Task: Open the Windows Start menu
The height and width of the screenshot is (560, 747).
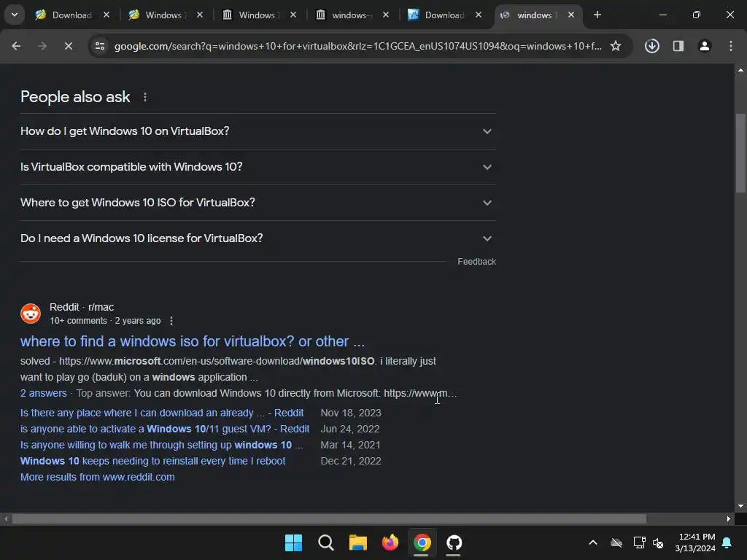Action: [x=293, y=542]
